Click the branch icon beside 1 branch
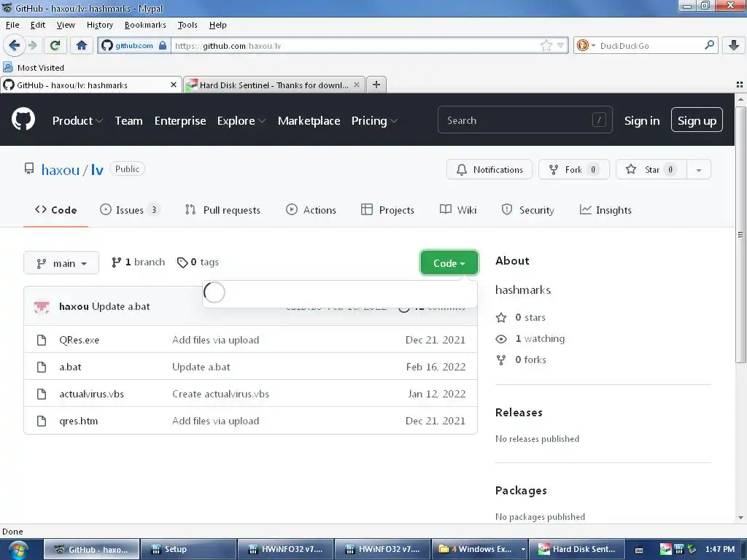The width and height of the screenshot is (747, 560). (x=116, y=262)
